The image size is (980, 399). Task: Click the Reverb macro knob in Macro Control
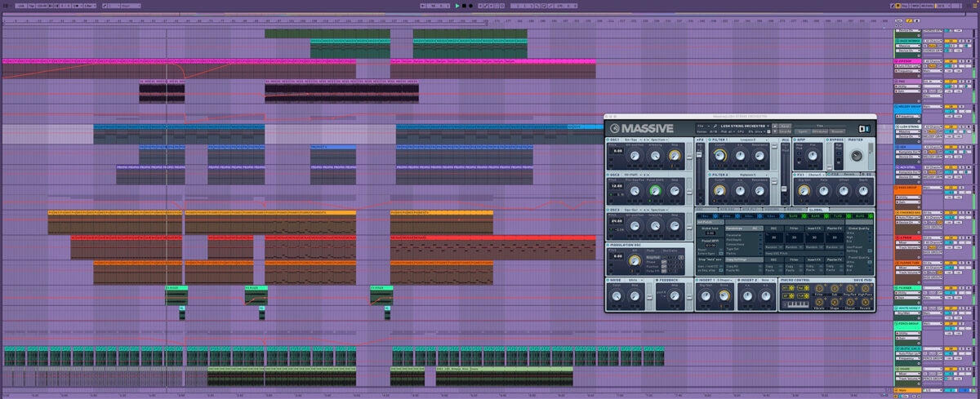pos(866,302)
